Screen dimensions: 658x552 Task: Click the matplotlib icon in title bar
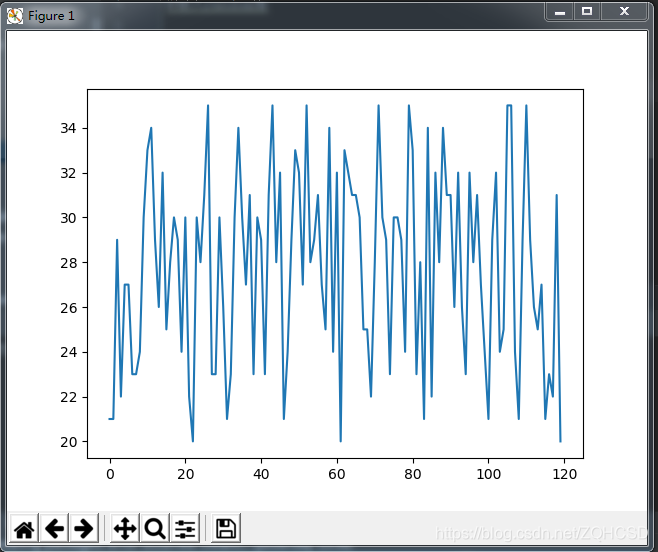point(15,16)
